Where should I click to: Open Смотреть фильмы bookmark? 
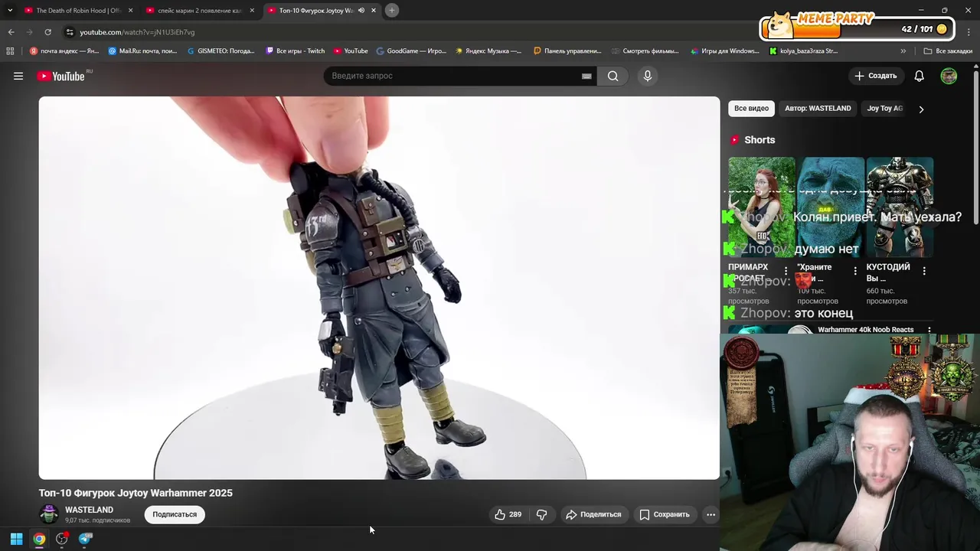(645, 51)
